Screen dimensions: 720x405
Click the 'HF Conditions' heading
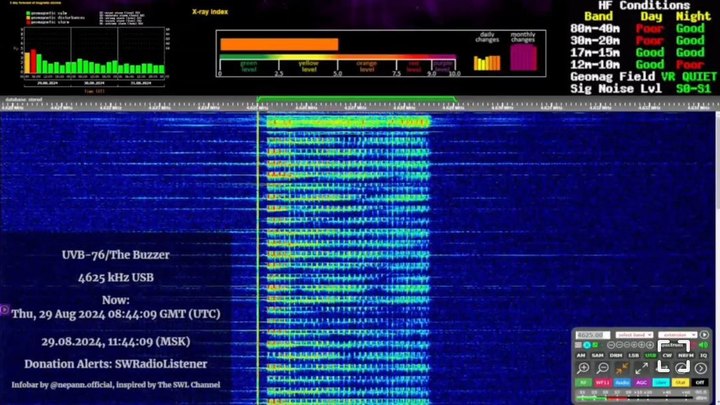pyautogui.click(x=644, y=6)
